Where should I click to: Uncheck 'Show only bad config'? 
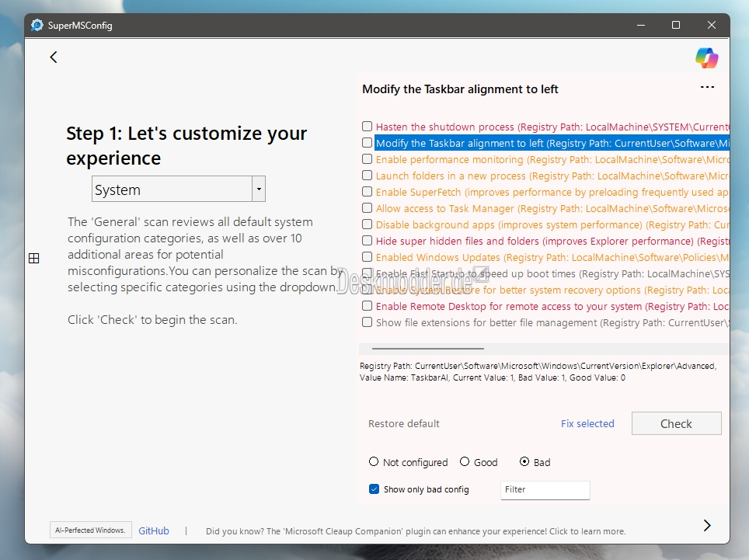pos(374,489)
